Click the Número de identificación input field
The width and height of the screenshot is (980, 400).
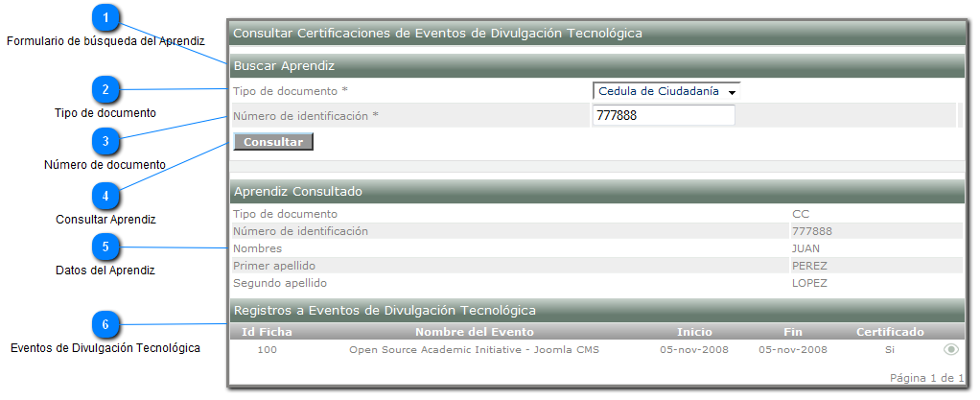point(664,115)
